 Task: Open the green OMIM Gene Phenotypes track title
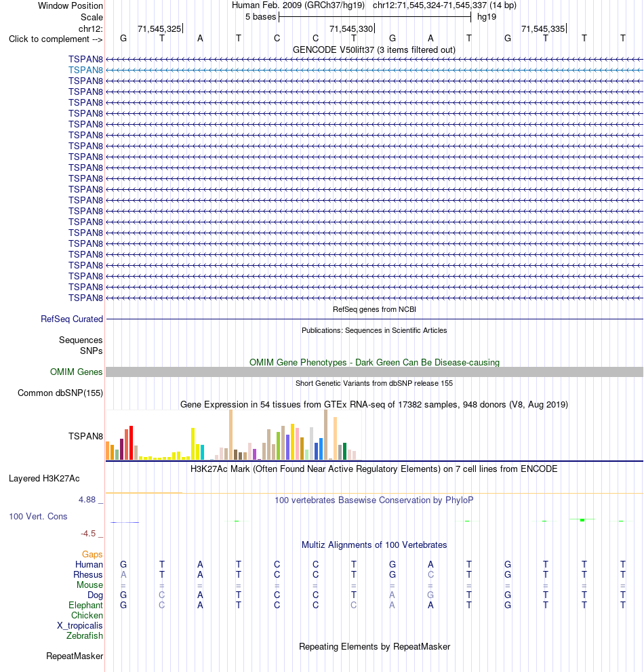tap(374, 363)
